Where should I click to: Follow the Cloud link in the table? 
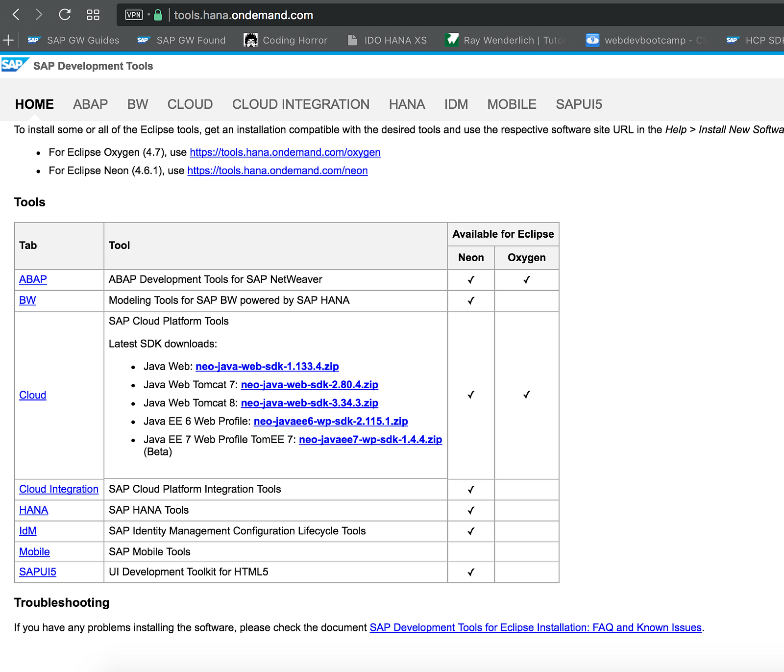click(x=33, y=395)
